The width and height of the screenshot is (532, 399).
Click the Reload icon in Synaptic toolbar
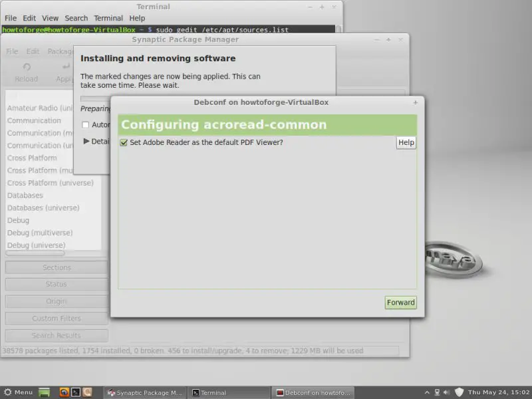coord(27,67)
